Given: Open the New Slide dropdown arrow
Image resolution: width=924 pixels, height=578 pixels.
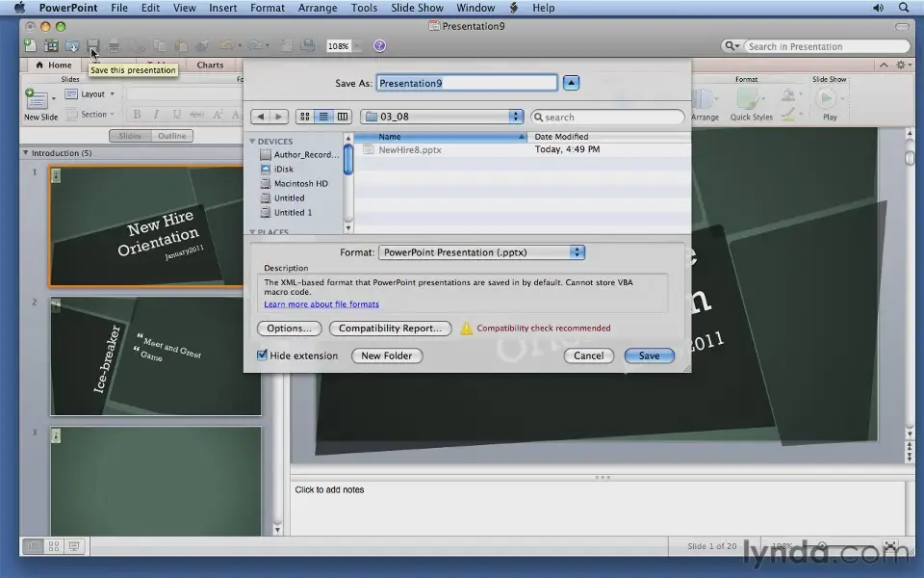Looking at the screenshot, I should pos(54,98).
